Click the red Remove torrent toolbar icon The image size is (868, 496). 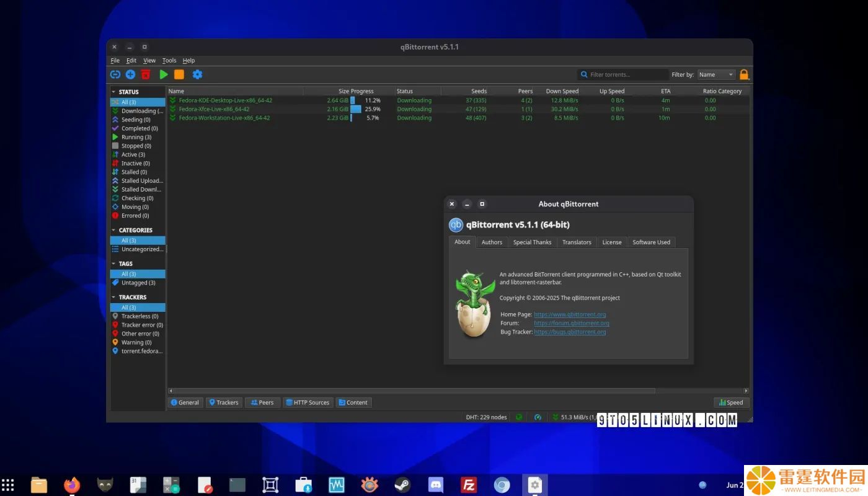click(146, 74)
